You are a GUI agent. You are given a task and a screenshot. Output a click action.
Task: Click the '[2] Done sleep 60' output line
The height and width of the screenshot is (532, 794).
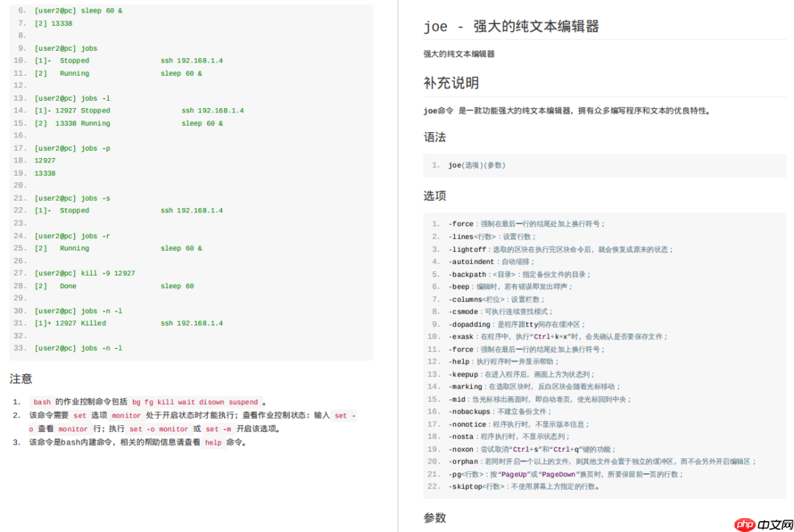(114, 286)
